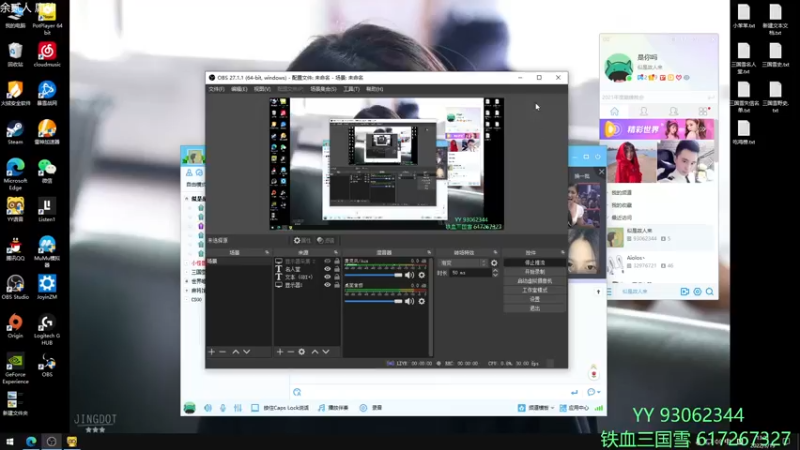Adjust second mixer channel volume slider
This screenshot has width=800, height=450.
[373, 301]
